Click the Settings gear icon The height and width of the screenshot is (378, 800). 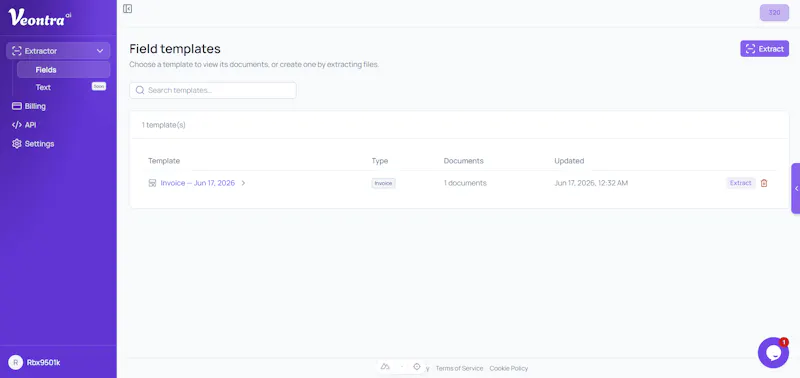tap(16, 144)
